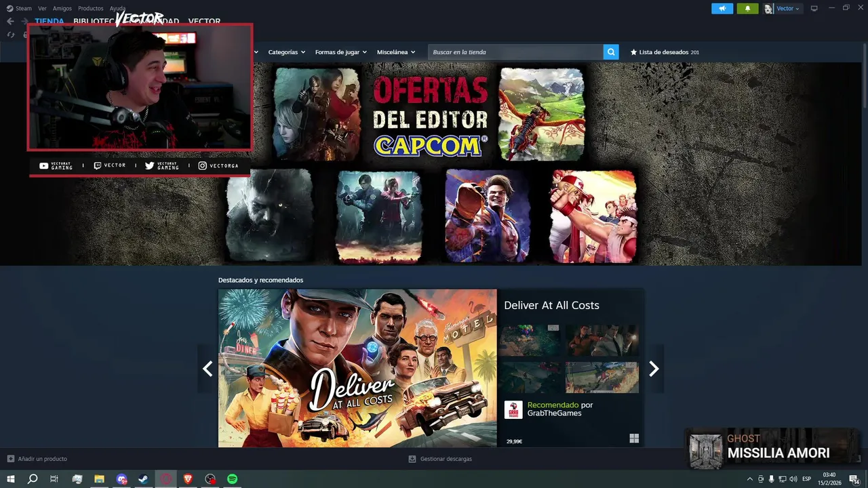Switch to Big Picture mode monitor icon

tap(814, 8)
